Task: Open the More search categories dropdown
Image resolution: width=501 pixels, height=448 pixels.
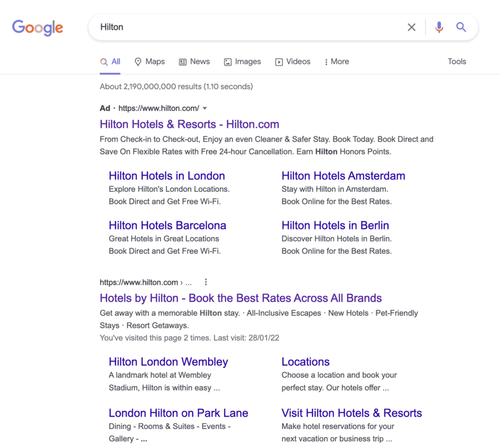Action: pyautogui.click(x=336, y=62)
